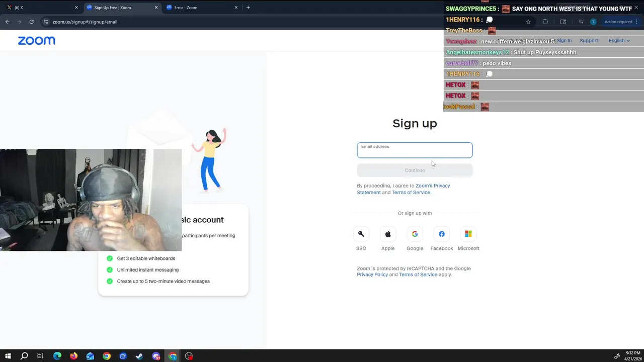Screen dimensions: 644x362
Task: Open Google Privacy Policy link
Action: coord(372,275)
